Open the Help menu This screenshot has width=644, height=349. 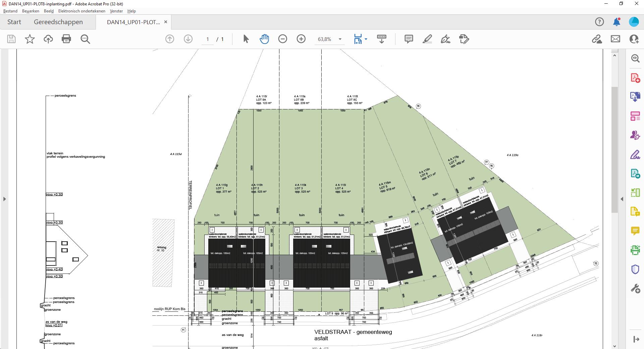click(x=131, y=11)
